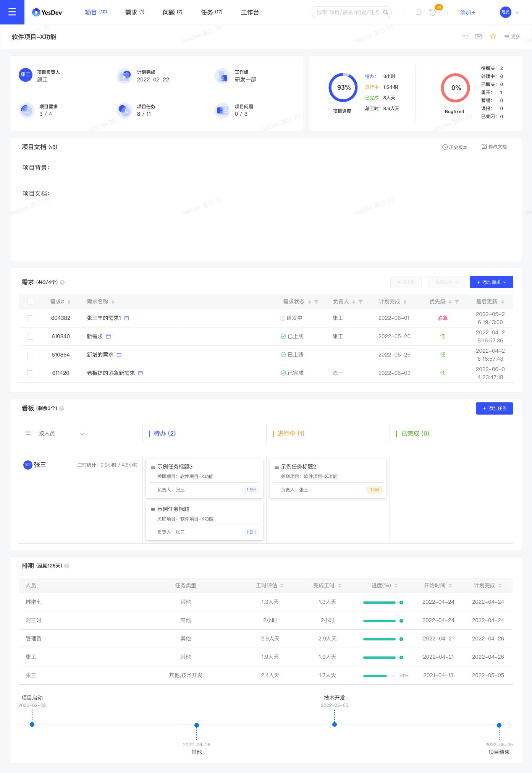Click the user avatar in header
The height and width of the screenshot is (773, 532).
506,12
